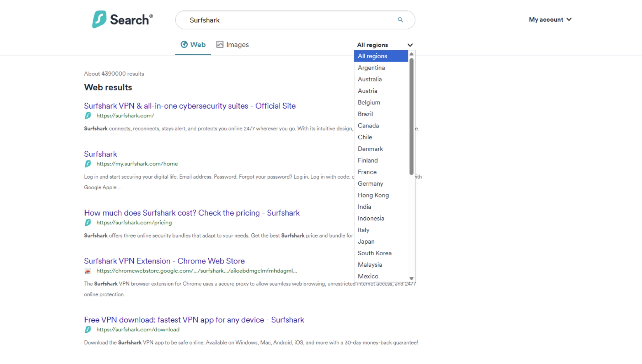Select Denmark from the region list
The image size is (642, 364).
(x=381, y=149)
